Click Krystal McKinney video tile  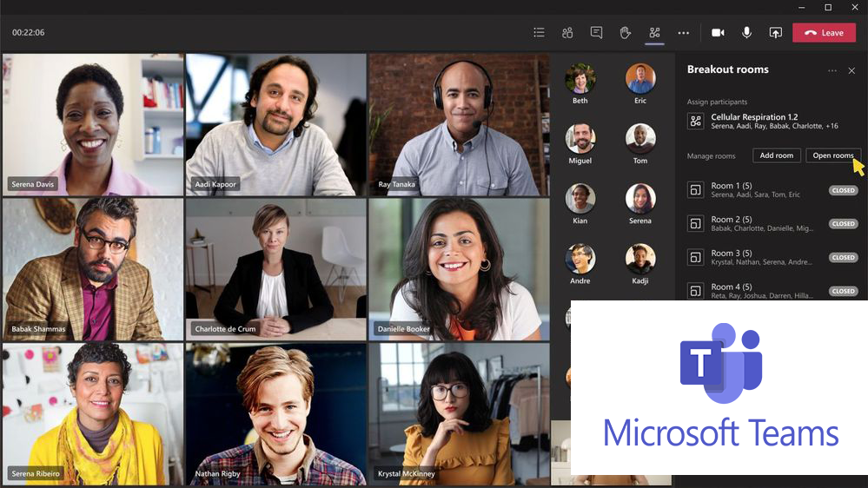click(460, 414)
